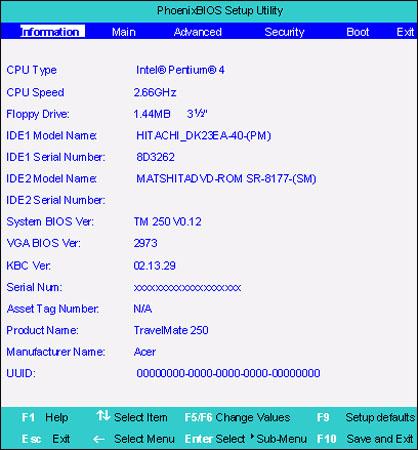Image resolution: width=418 pixels, height=450 pixels.
Task: Open the Main menu tab
Action: point(124,32)
